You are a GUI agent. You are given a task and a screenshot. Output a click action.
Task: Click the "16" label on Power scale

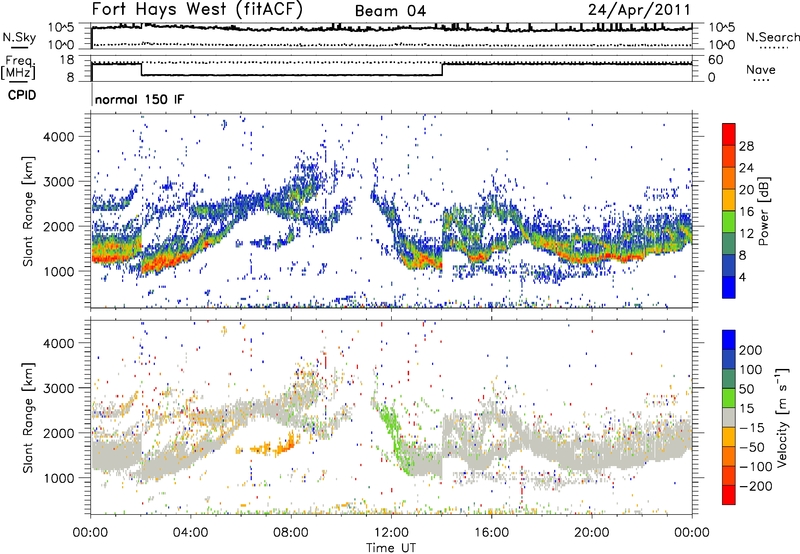pyautogui.click(x=746, y=212)
